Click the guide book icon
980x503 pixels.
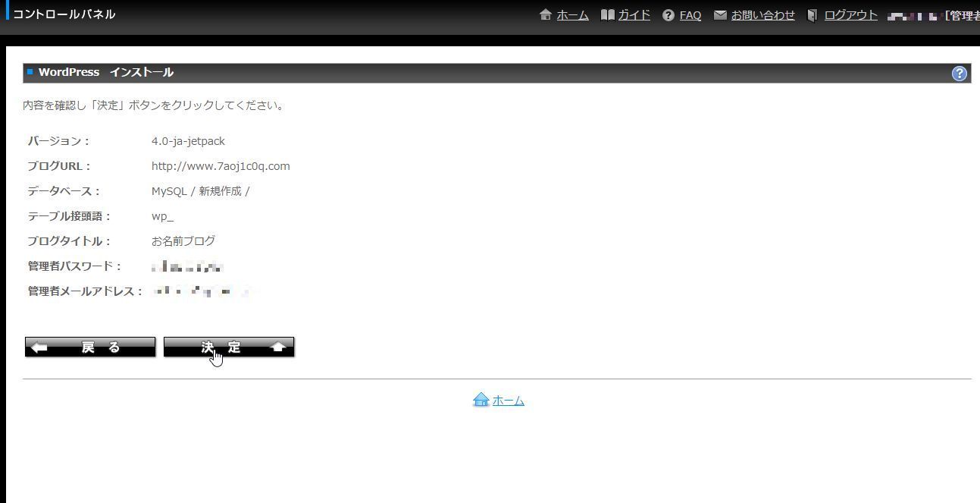pos(607,15)
